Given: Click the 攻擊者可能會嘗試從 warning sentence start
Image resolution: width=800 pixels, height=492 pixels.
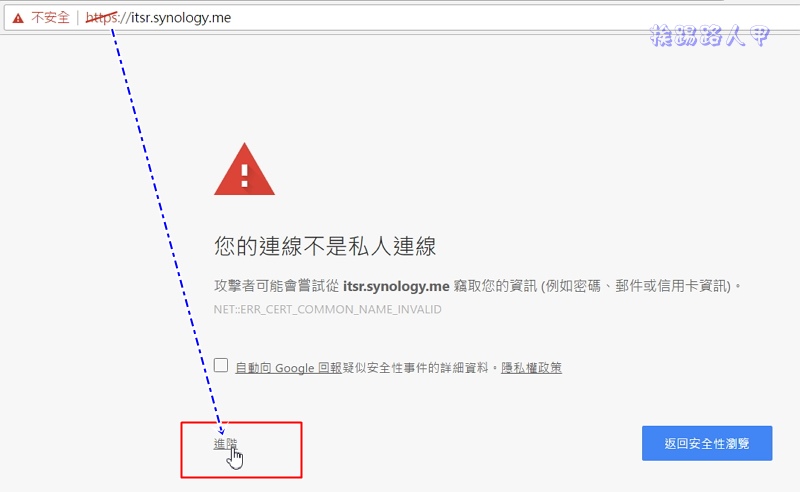Looking at the screenshot, I should [x=277, y=286].
